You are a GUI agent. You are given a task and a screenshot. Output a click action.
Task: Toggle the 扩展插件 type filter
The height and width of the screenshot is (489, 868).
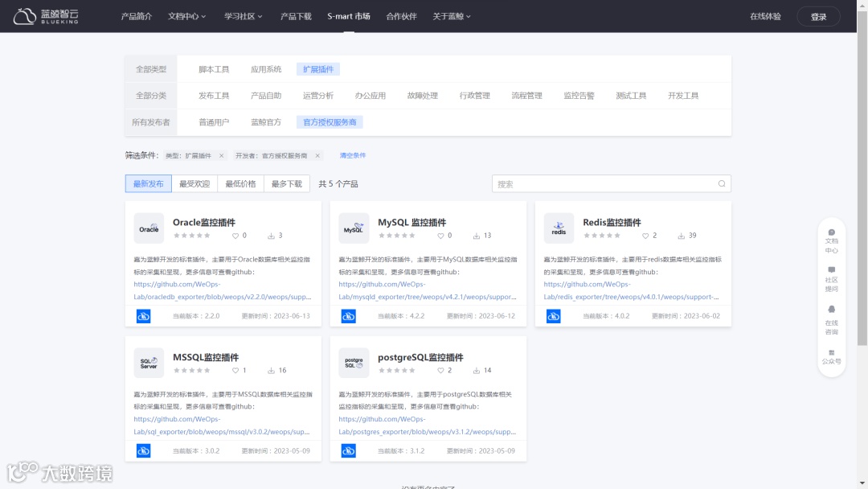[x=318, y=69]
